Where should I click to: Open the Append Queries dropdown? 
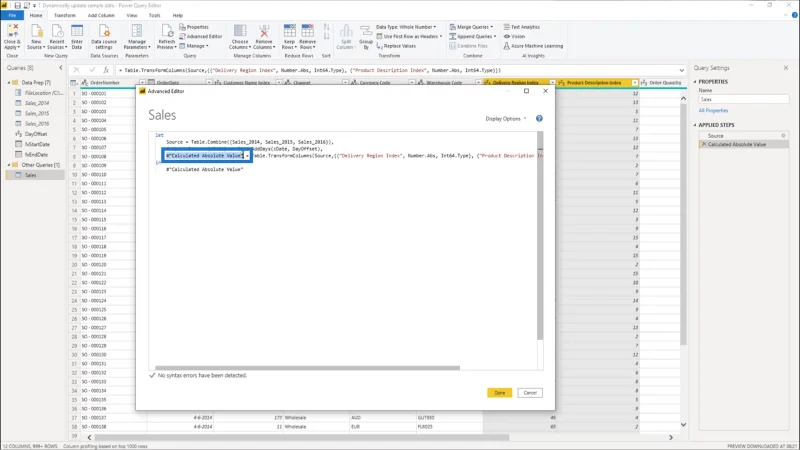473,36
